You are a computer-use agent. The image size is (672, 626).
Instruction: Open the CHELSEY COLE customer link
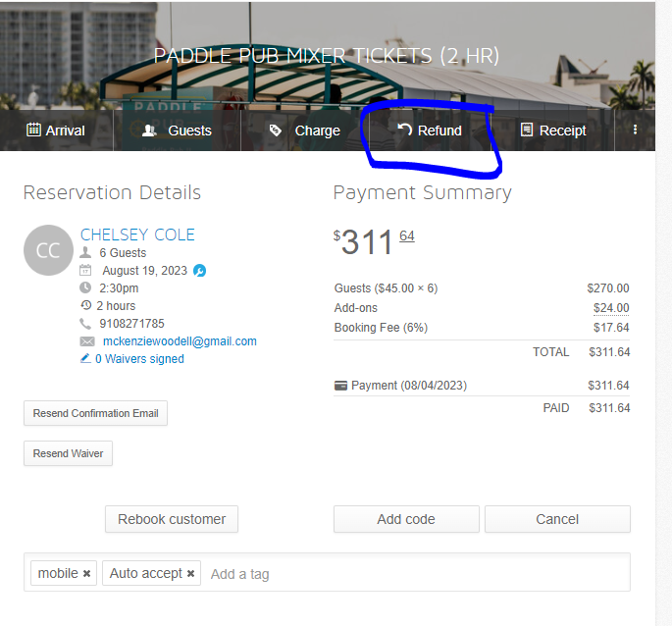[x=137, y=235]
